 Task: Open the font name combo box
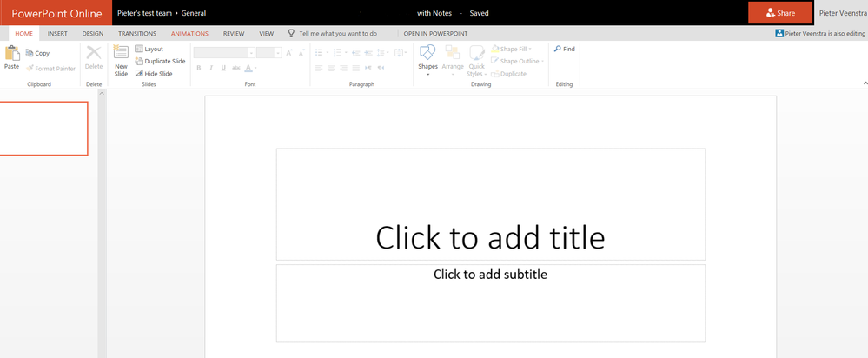click(224, 53)
